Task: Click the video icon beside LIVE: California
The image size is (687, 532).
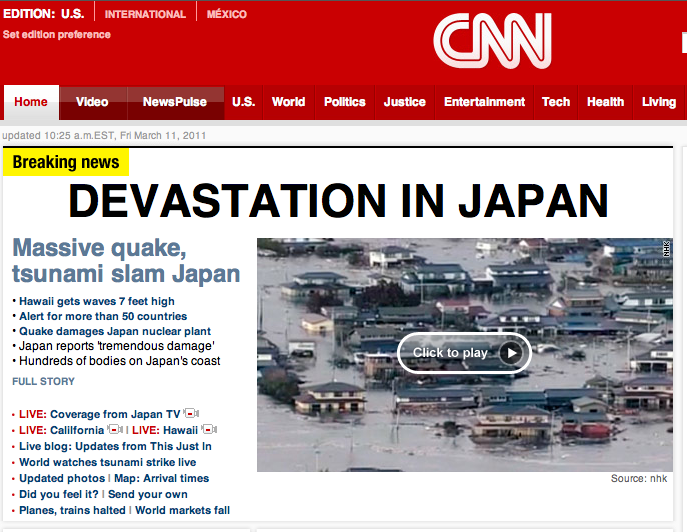Action: 115,429
